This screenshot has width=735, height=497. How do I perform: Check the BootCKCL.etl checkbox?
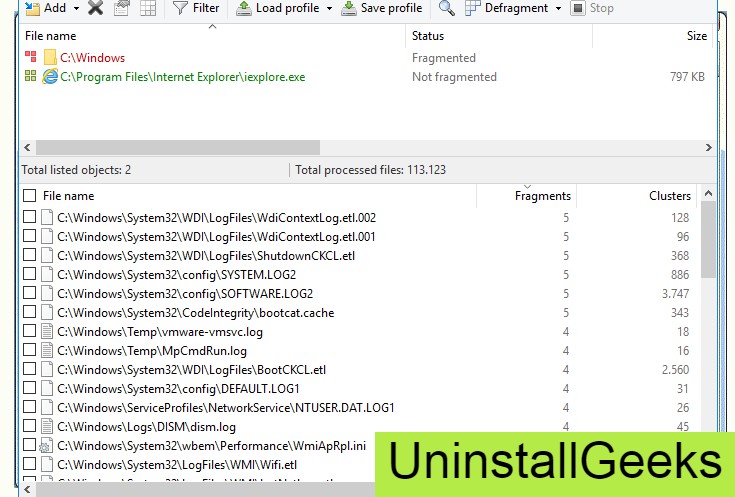30,369
